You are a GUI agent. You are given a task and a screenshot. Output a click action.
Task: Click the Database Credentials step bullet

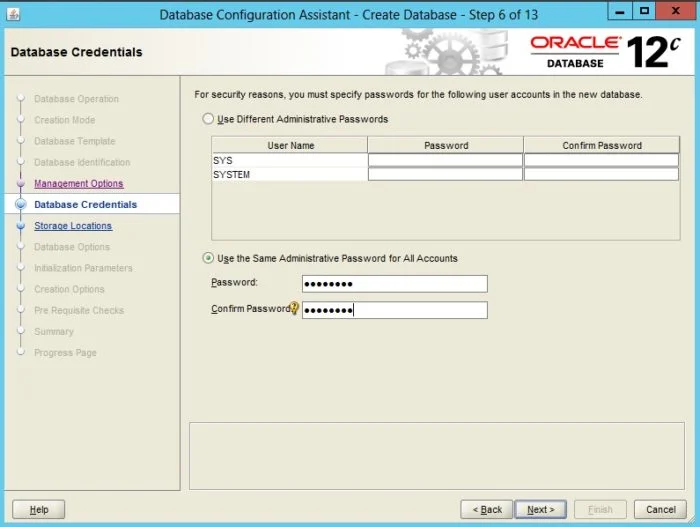click(21, 205)
